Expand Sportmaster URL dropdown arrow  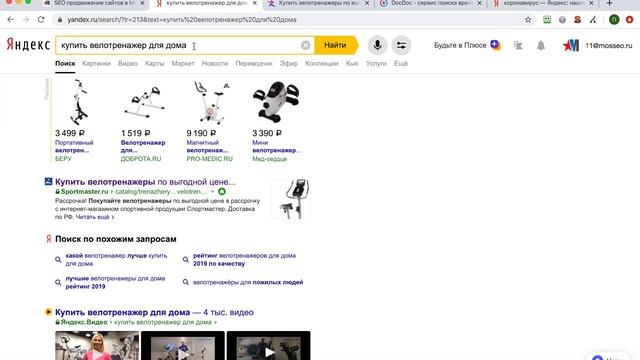click(212, 191)
